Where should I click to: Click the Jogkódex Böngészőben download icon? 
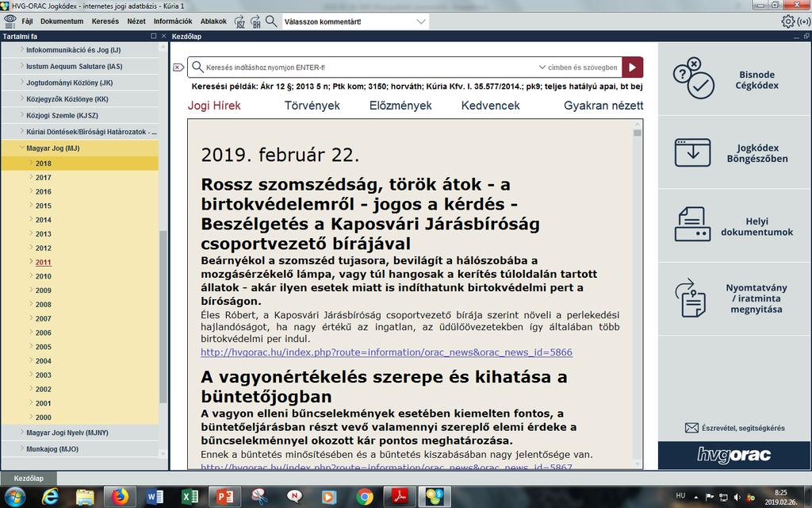click(692, 152)
